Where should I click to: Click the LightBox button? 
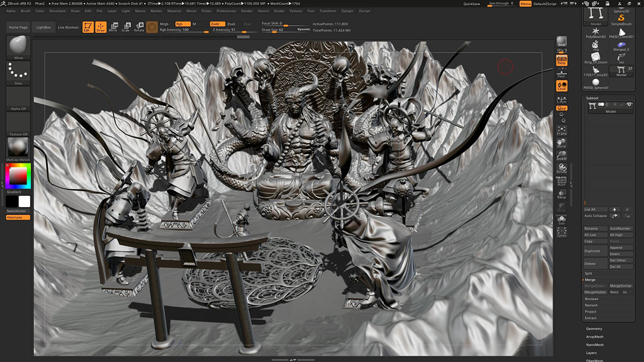[42, 27]
